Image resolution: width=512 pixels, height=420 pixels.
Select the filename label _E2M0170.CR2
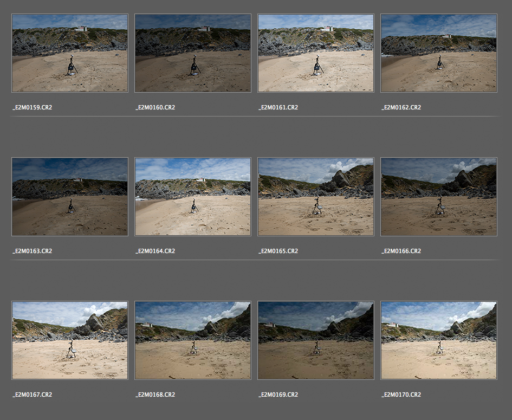coord(401,395)
